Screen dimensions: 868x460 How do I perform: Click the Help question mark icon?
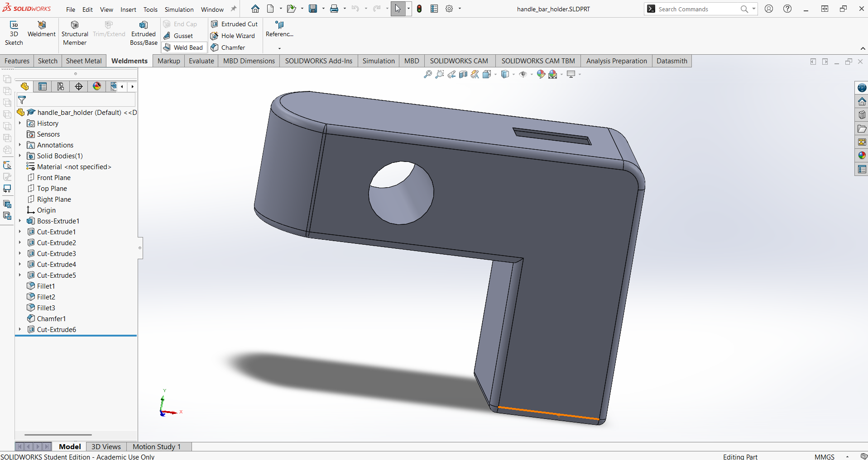click(x=787, y=9)
